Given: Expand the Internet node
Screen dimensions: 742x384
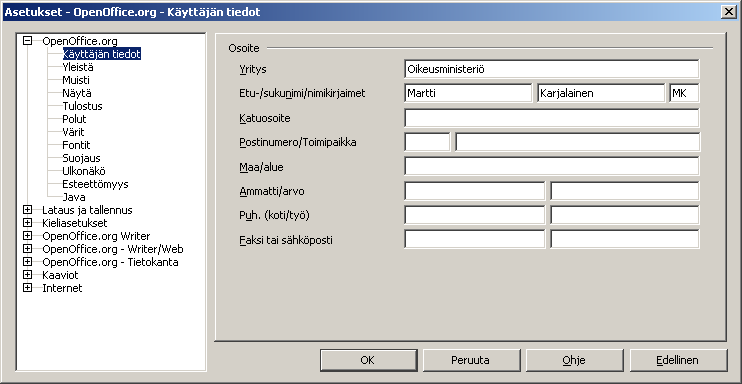Looking at the screenshot, I should (x=27, y=288).
